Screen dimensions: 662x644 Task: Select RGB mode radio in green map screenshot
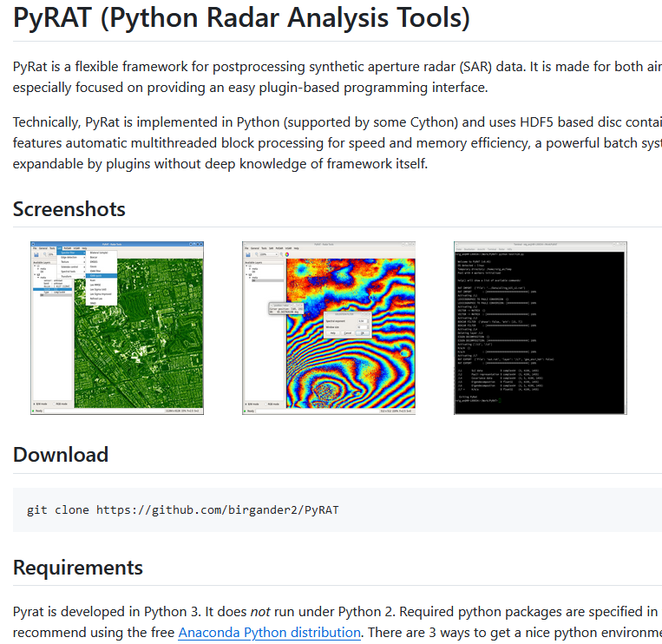tap(56, 404)
